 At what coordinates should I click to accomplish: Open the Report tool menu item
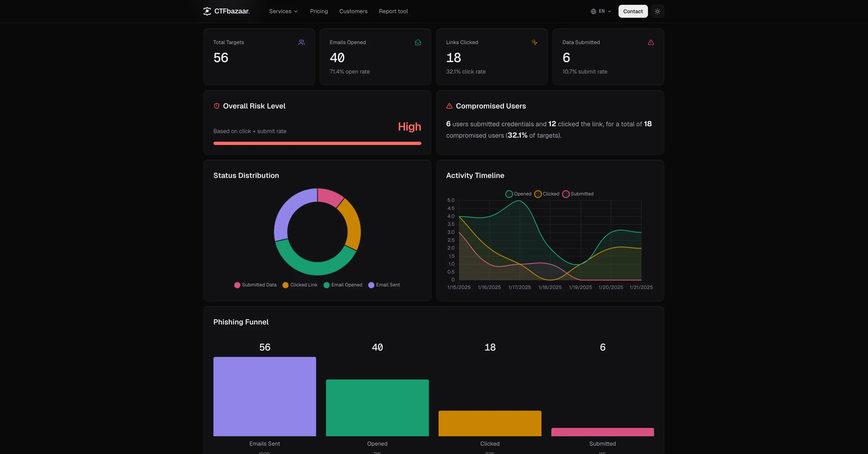[393, 11]
